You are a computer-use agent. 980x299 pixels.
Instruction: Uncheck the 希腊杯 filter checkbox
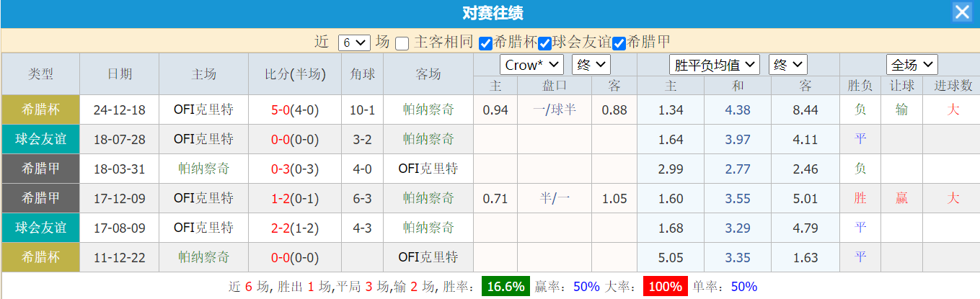486,43
